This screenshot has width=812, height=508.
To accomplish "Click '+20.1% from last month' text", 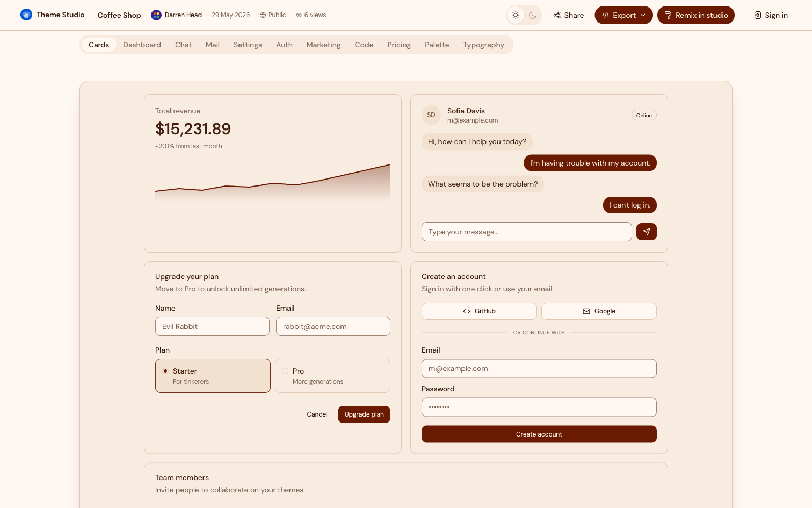I will point(189,146).
